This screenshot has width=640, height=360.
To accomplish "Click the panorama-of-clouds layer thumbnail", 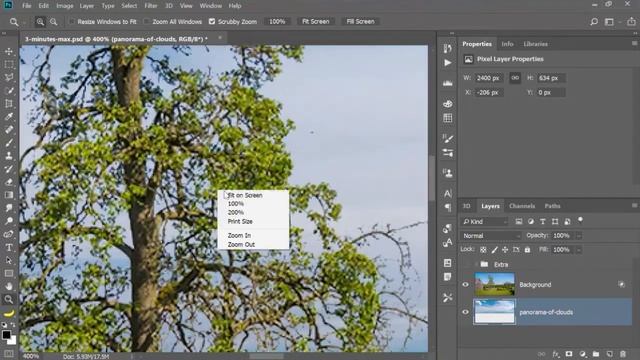I will 495,312.
